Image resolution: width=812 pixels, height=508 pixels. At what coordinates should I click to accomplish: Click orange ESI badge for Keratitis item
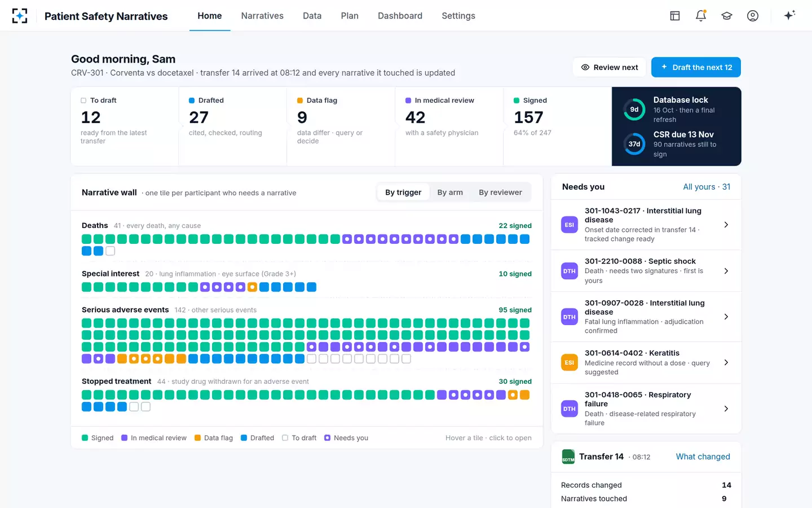pyautogui.click(x=570, y=362)
